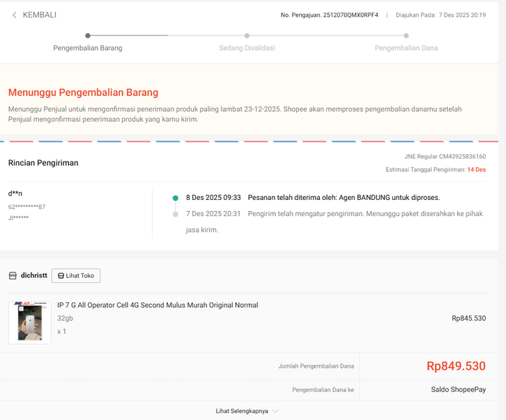Click the shop icon beside dichristt

coord(12,276)
